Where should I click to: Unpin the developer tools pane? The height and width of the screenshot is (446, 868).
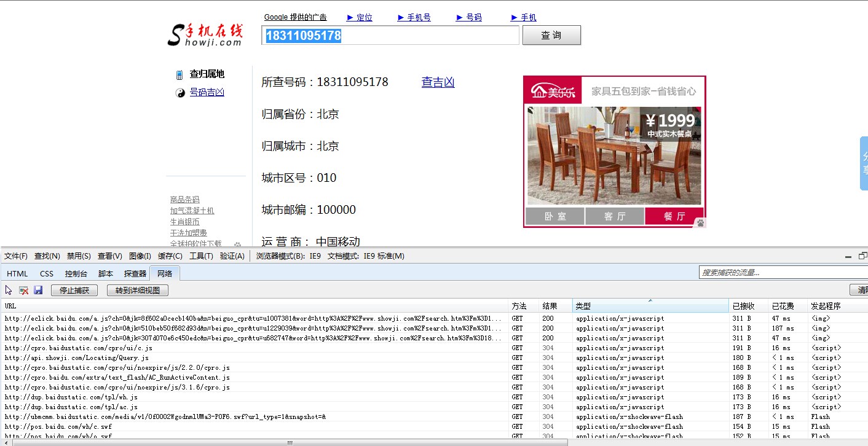(862, 256)
